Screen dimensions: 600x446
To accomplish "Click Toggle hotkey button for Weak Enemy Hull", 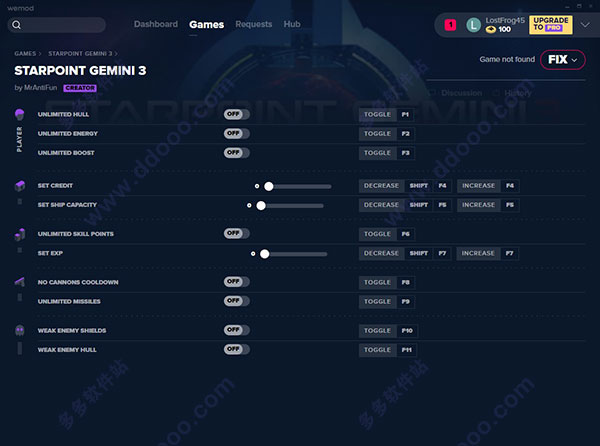I will tap(377, 350).
